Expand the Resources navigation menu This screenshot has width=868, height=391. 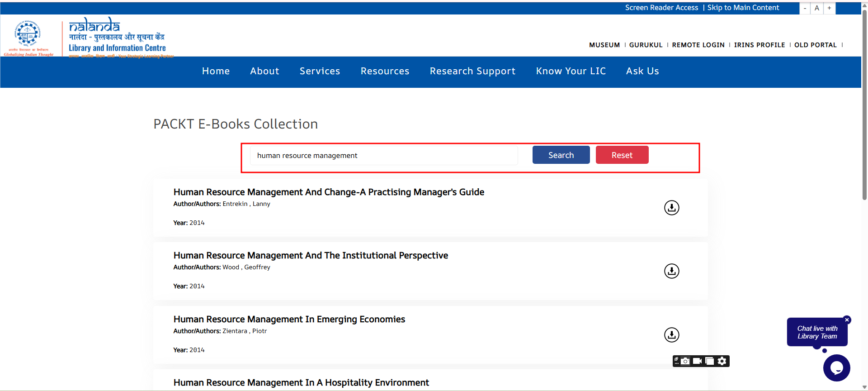(x=385, y=71)
